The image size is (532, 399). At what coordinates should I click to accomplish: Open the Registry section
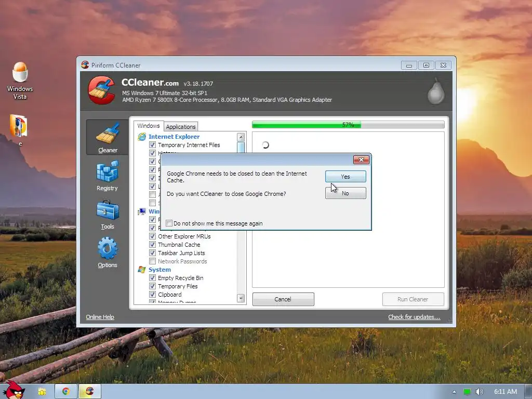(108, 176)
